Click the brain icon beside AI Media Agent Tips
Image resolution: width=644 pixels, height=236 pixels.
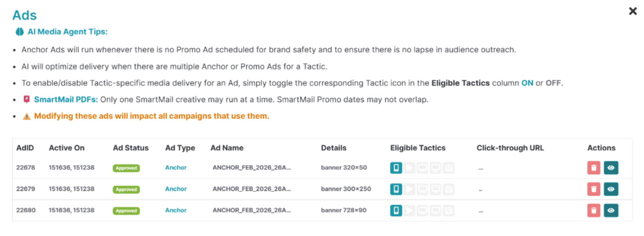(20, 32)
